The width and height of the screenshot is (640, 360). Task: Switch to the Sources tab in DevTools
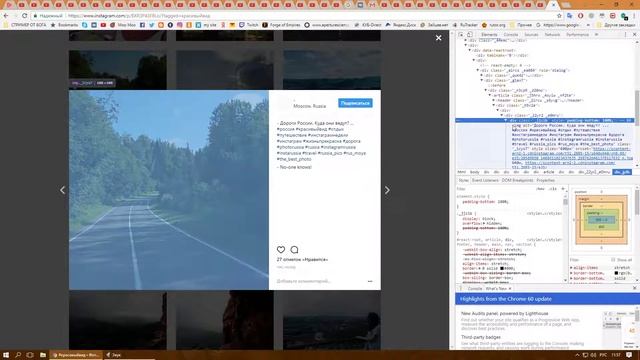coord(531,35)
